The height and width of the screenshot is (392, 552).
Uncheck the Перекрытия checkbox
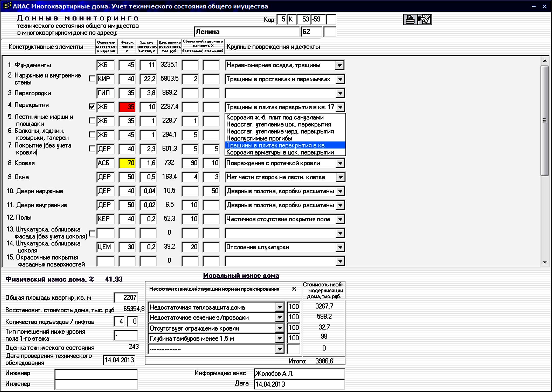pos(92,107)
